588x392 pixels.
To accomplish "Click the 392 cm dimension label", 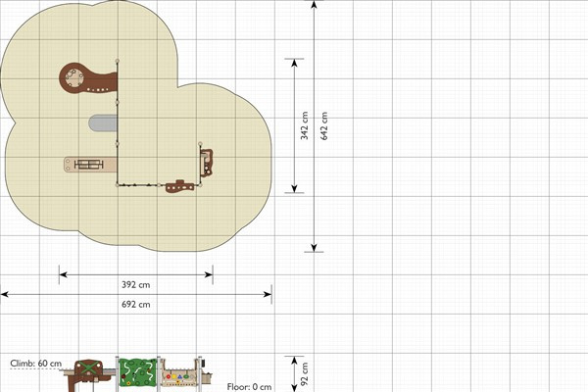I will pyautogui.click(x=136, y=285).
